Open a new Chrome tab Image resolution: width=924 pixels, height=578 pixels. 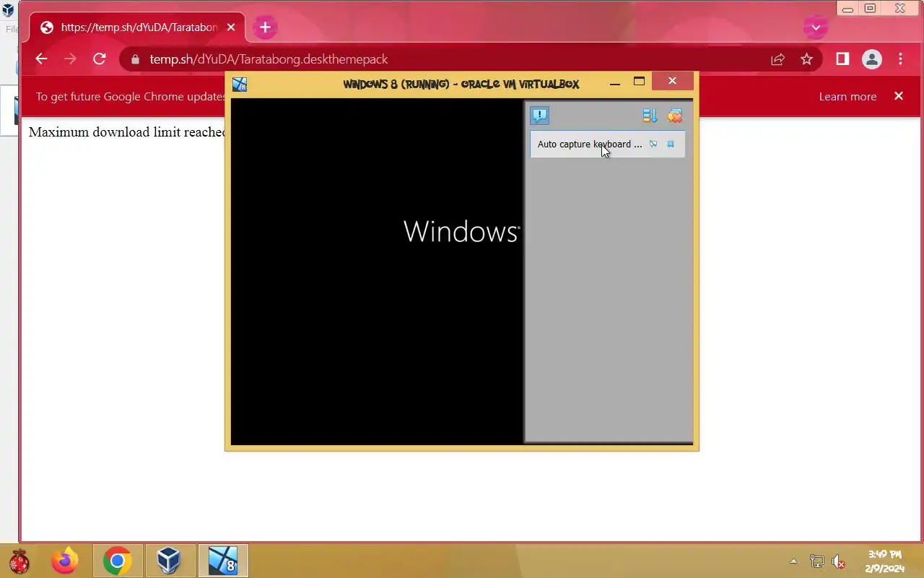point(265,27)
